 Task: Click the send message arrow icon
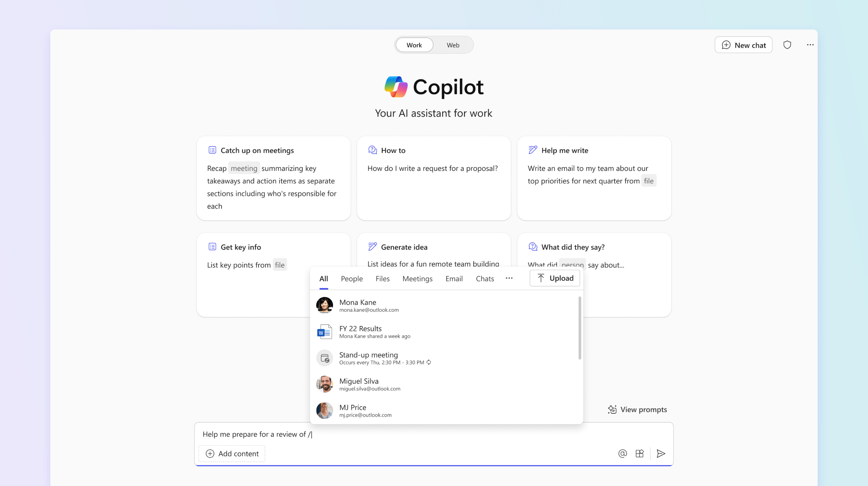[660, 453]
